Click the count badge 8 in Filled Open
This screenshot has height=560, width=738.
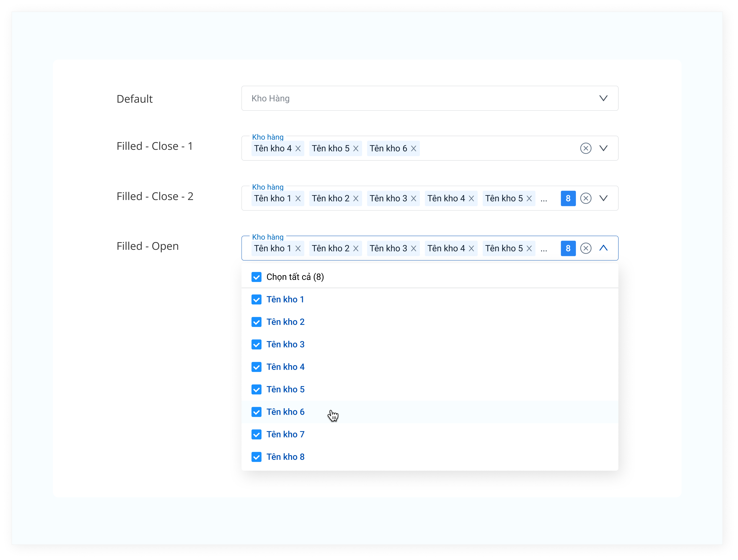click(568, 248)
